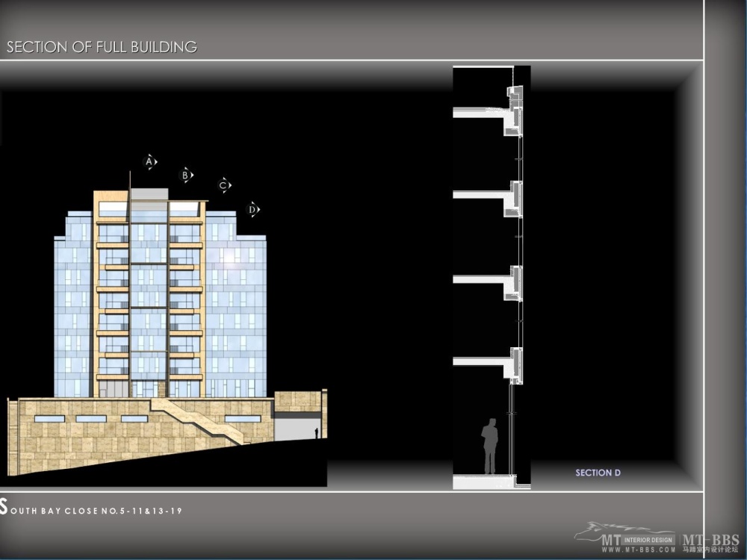Screen dimensions: 747x560
Task: Click the central glazed bay of the tower
Action: (149, 299)
